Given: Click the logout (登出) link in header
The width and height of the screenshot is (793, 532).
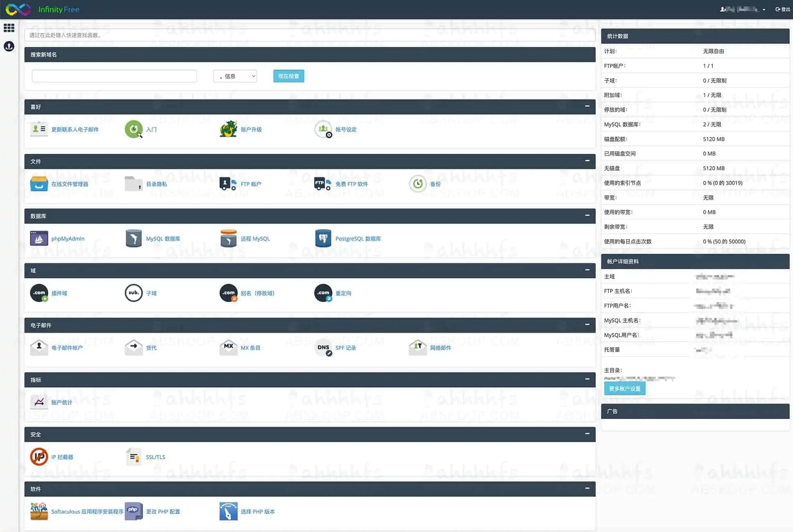Looking at the screenshot, I should point(782,9).
